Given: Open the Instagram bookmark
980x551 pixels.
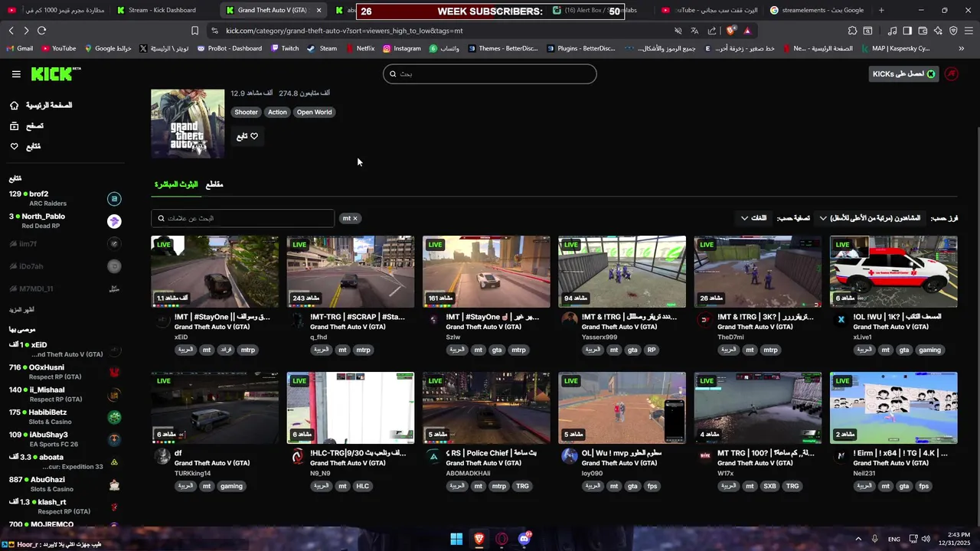Looking at the screenshot, I should [402, 48].
